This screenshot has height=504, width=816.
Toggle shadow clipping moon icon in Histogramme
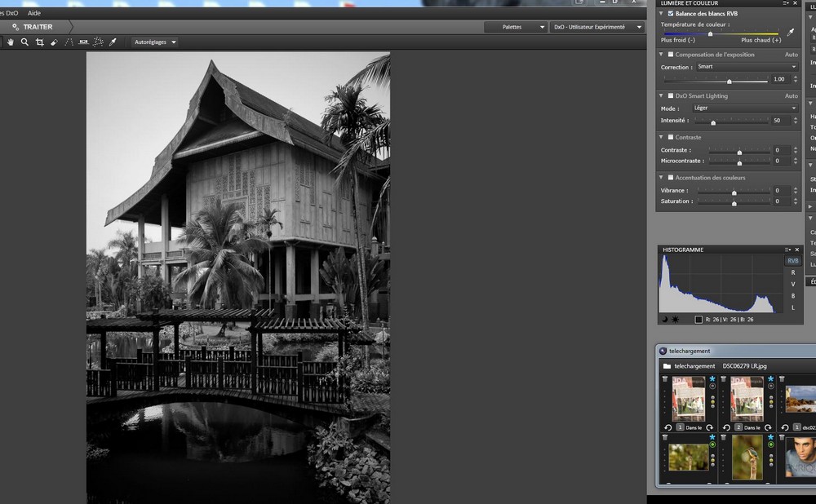[664, 320]
